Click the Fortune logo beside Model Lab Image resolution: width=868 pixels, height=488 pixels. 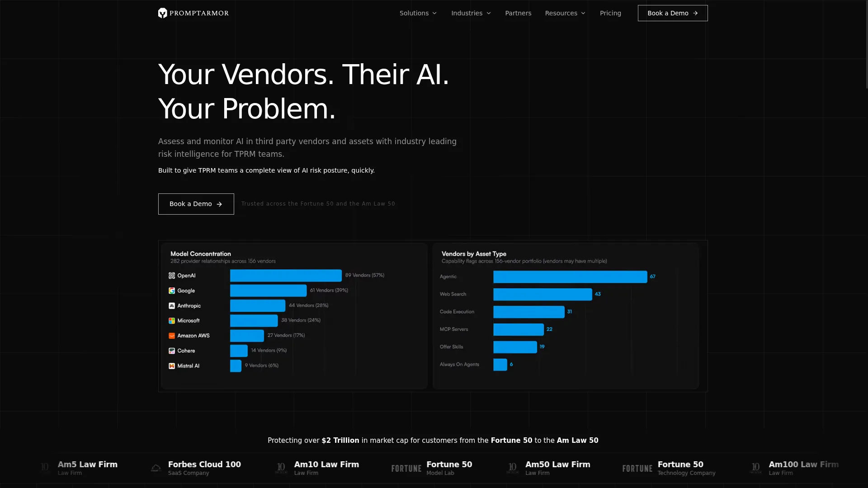coord(406,469)
